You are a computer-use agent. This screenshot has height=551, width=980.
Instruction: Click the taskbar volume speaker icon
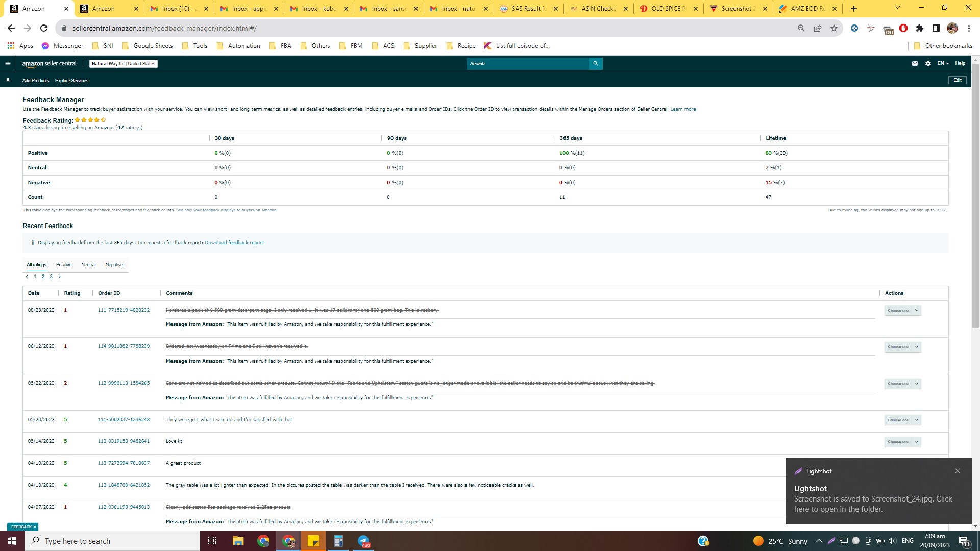pos(892,541)
